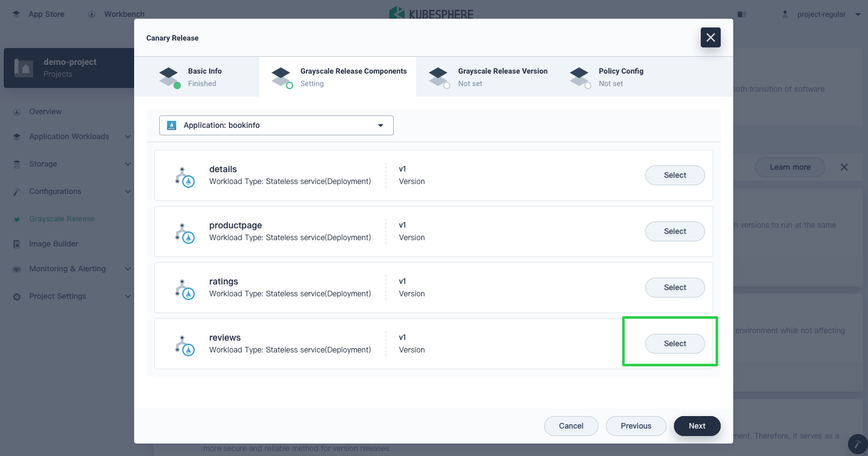This screenshot has width=868, height=456.
Task: Click the KubeSphere logo
Action: click(x=431, y=14)
